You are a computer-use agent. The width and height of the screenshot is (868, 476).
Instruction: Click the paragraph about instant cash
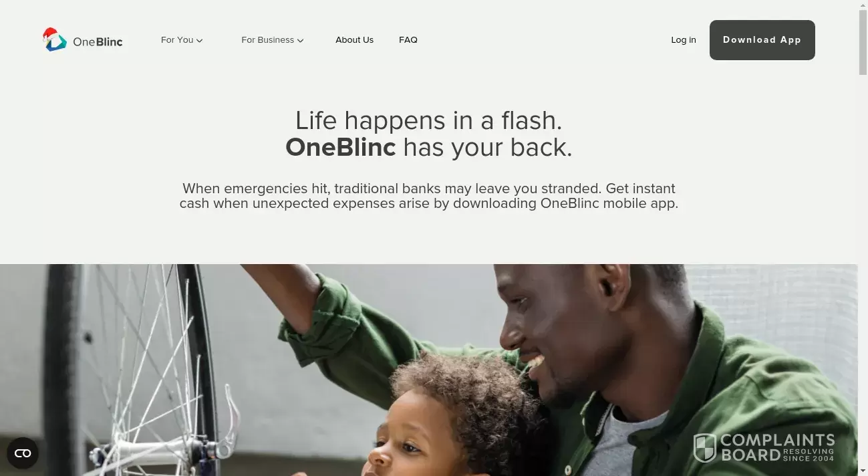(x=428, y=196)
